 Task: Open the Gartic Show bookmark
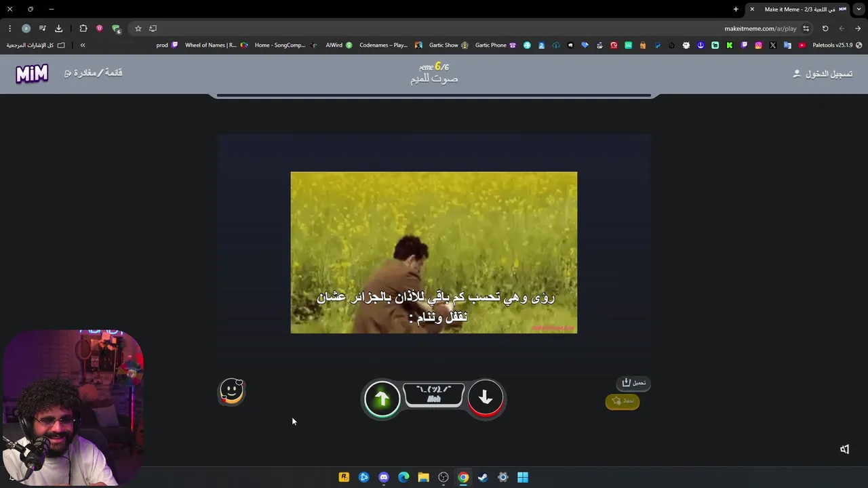click(448, 45)
